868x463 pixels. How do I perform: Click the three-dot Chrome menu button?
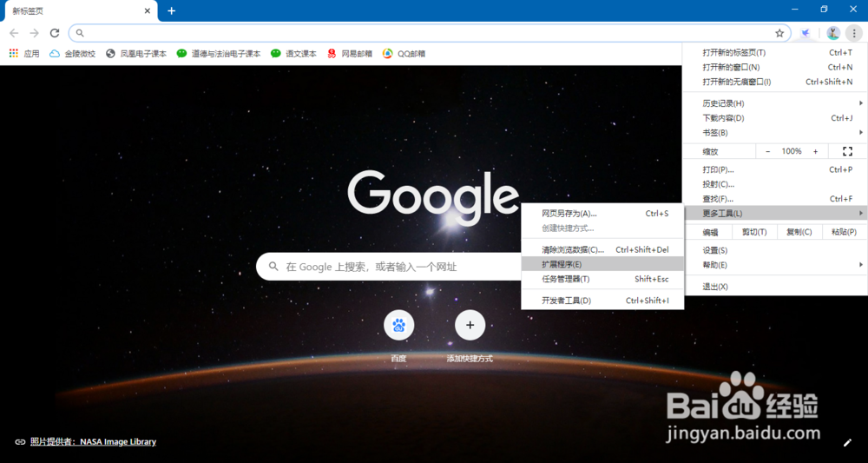tap(854, 33)
